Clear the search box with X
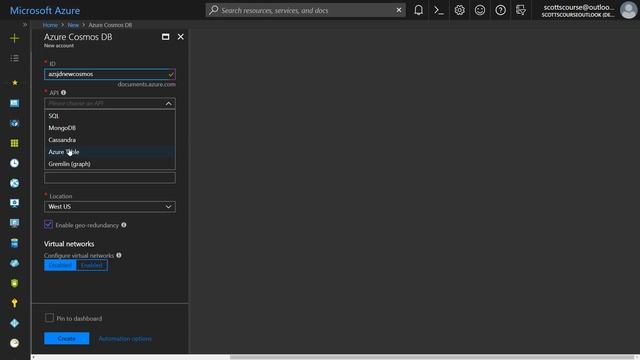The width and height of the screenshot is (640, 360). tap(399, 10)
